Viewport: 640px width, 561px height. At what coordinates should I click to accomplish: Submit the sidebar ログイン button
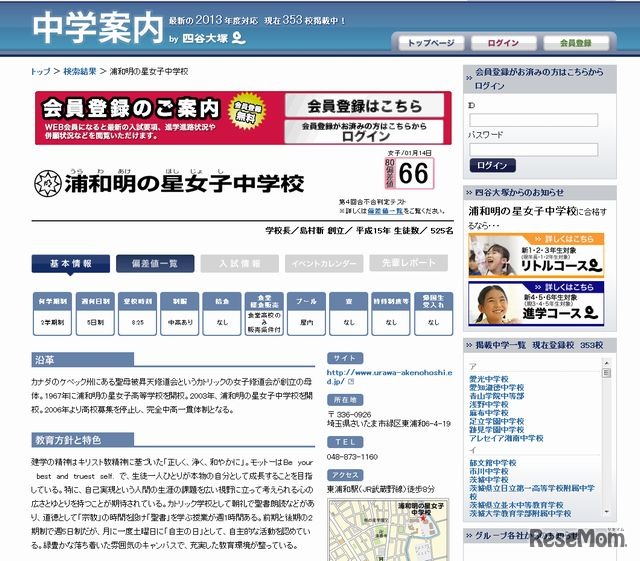click(x=492, y=165)
